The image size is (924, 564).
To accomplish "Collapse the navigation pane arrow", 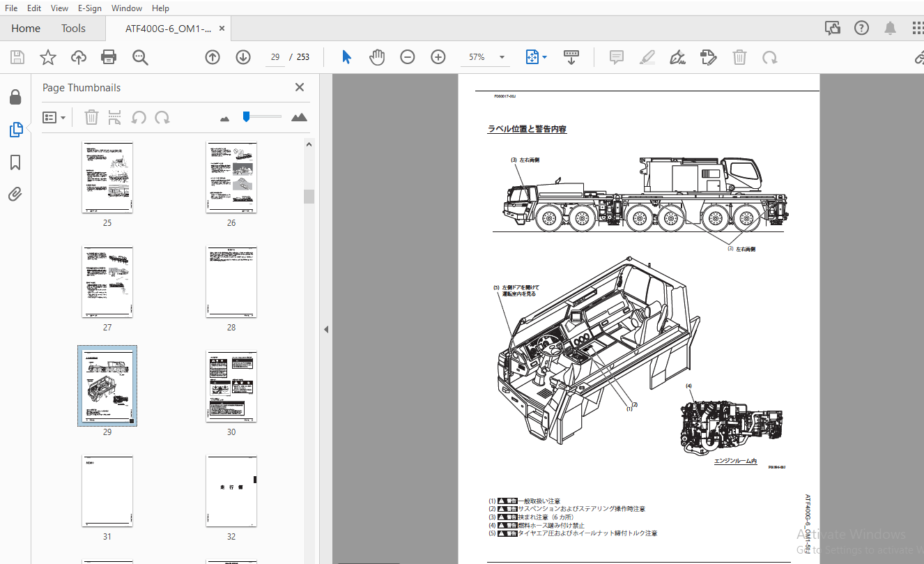I will [325, 329].
